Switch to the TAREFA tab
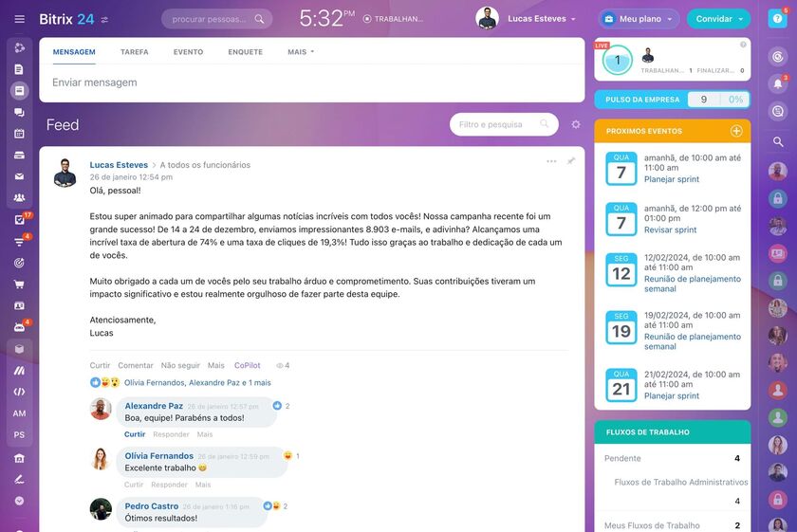Screen dimensions: 797x532 pyautogui.click(x=134, y=52)
